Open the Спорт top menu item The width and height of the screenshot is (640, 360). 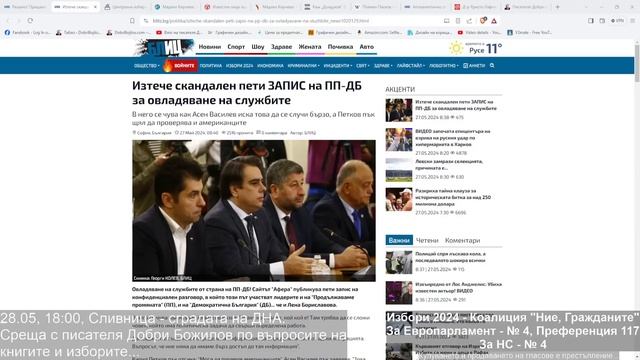tap(236, 47)
